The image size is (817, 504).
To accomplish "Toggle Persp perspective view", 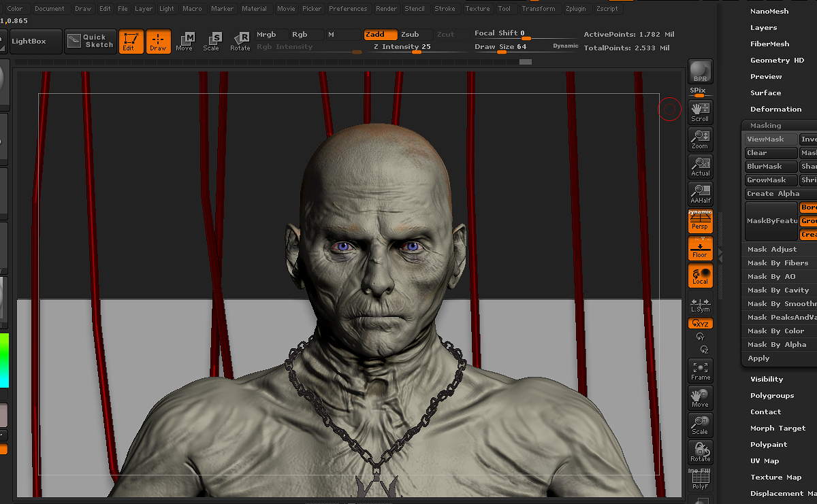I will pyautogui.click(x=700, y=221).
